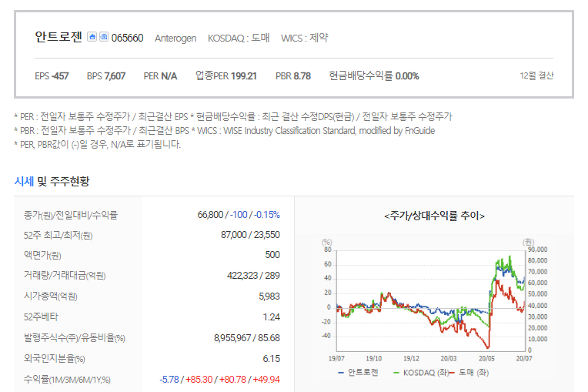Click the 19/07 x-axis label
This screenshot has width=588, height=392.
[x=336, y=359]
